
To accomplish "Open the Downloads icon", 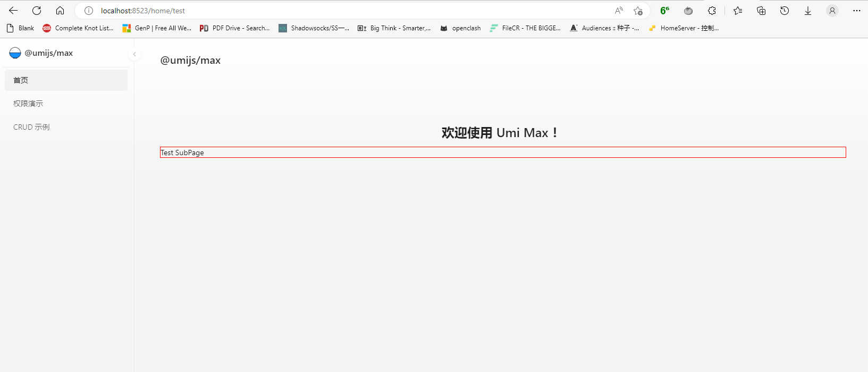I will 808,11.
